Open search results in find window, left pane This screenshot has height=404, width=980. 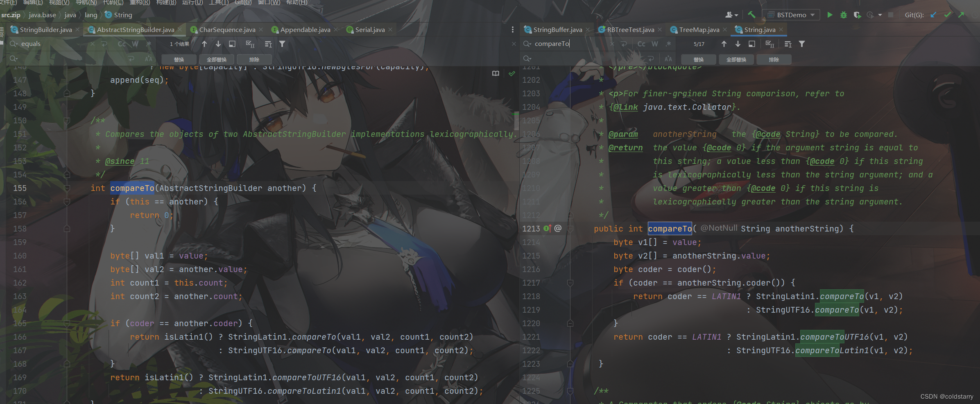point(232,44)
